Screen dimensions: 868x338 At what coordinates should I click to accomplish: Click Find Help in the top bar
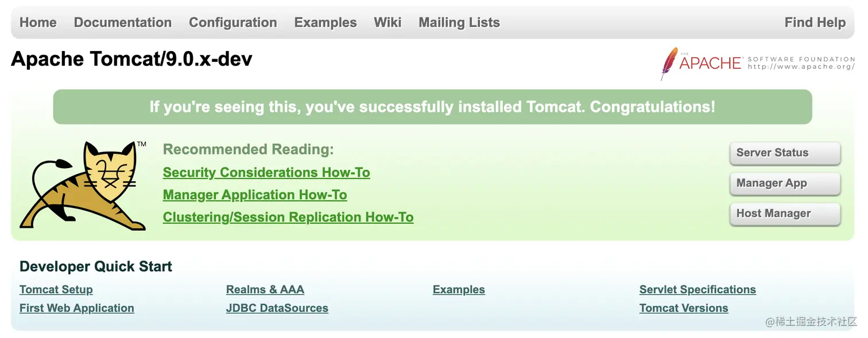[x=815, y=22]
